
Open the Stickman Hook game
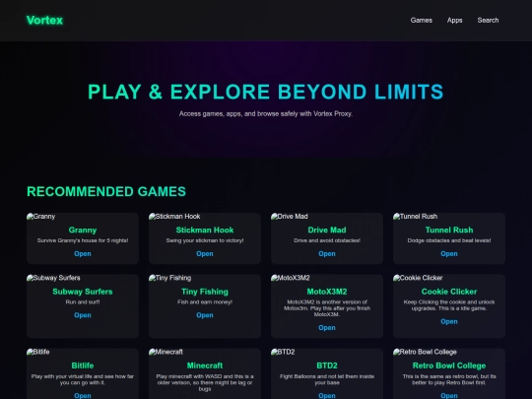coord(205,254)
